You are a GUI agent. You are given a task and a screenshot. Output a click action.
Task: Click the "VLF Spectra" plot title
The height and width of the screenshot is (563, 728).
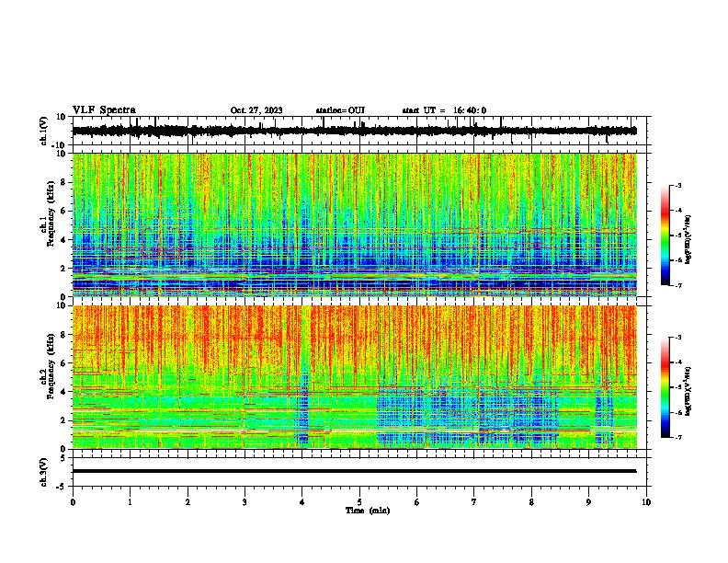pos(104,110)
